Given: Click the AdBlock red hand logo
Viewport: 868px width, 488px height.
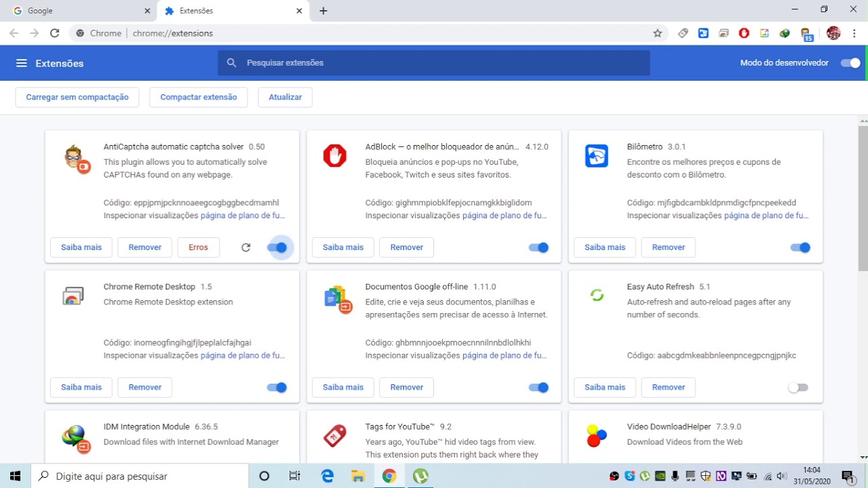Looking at the screenshot, I should coord(335,156).
